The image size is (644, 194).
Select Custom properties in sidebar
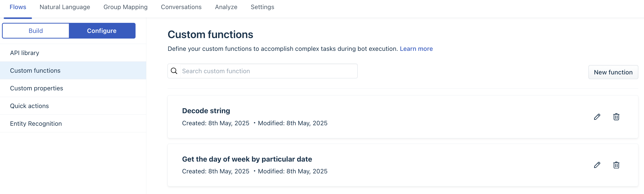tap(36, 88)
